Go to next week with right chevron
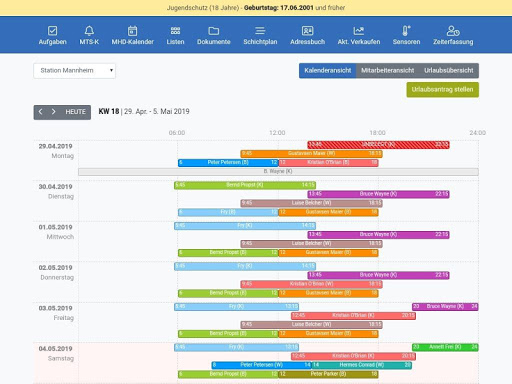Image resolution: width=512 pixels, height=384 pixels. point(53,112)
